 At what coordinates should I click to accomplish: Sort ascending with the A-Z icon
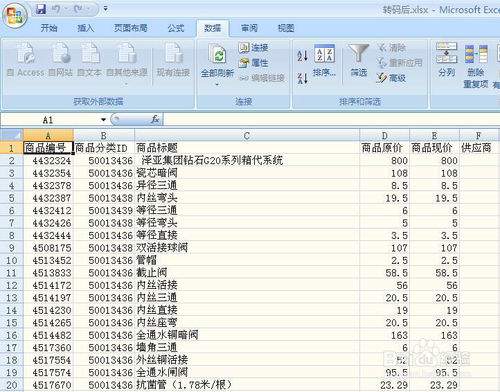point(302,55)
